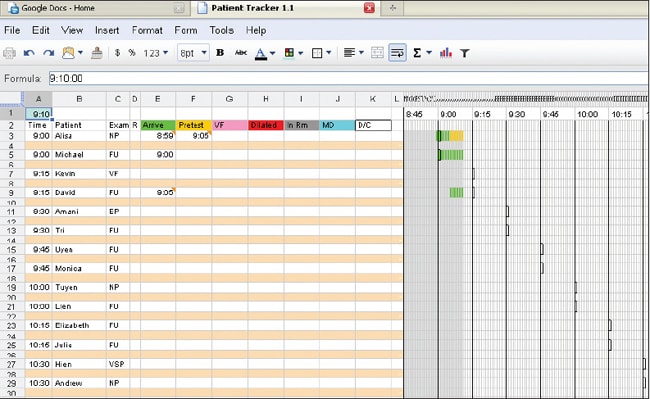
Task: Toggle strikethrough with Abc icon
Action: (240, 53)
